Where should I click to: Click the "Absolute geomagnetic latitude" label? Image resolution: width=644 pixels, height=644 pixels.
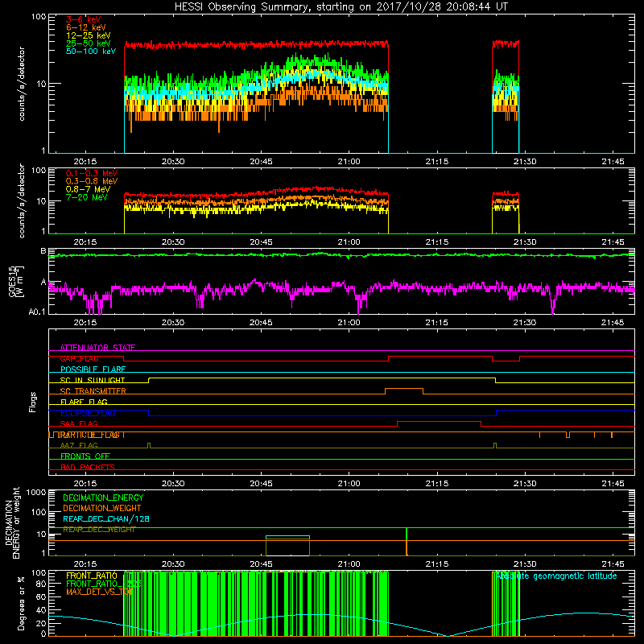click(x=556, y=576)
